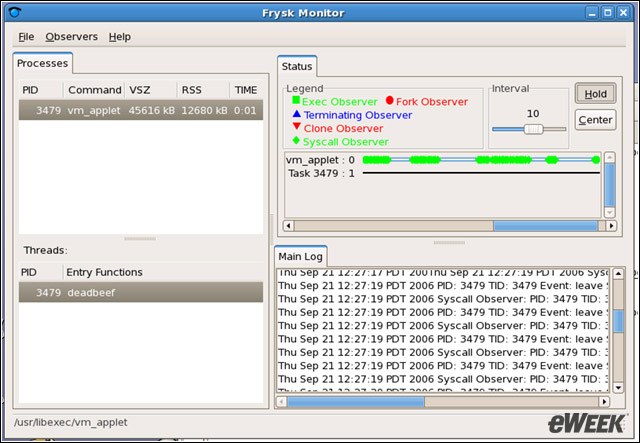Click the Center button
640x443 pixels.
(596, 120)
